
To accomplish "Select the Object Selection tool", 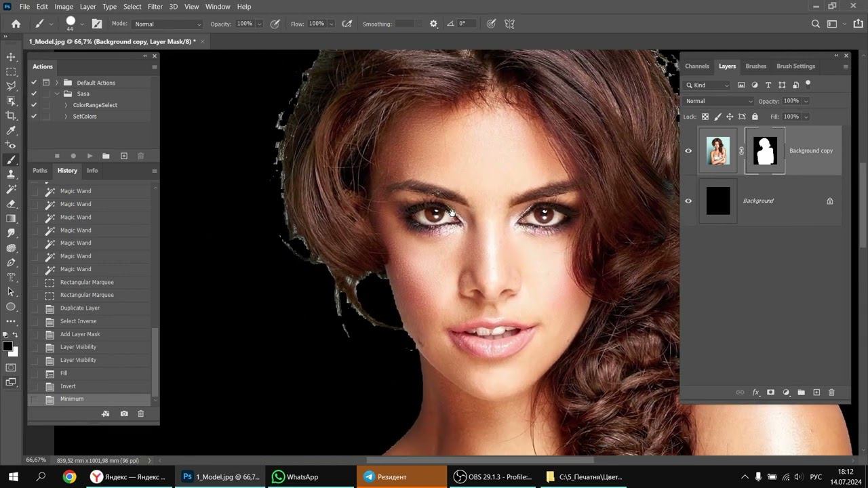I will (11, 101).
